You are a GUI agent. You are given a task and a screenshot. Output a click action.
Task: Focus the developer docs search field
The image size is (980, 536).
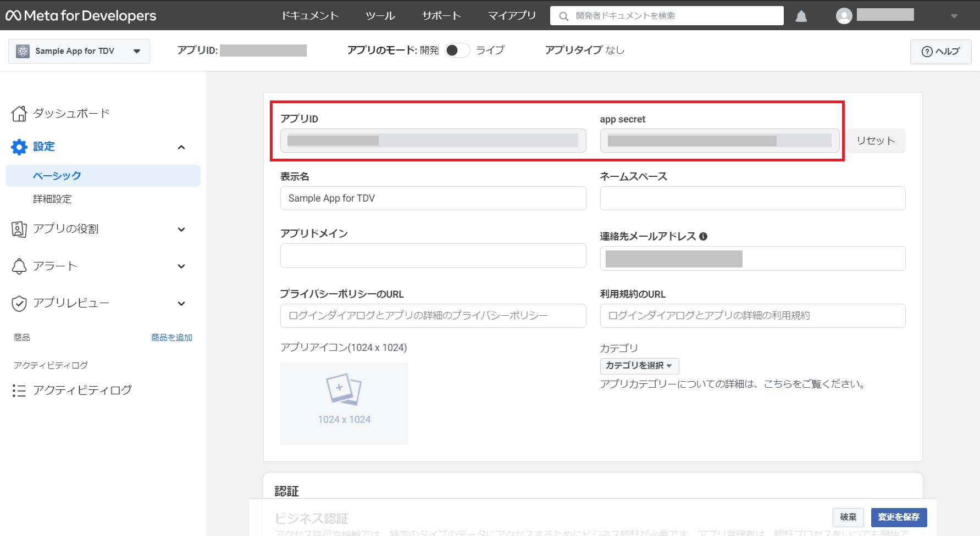pyautogui.click(x=667, y=16)
